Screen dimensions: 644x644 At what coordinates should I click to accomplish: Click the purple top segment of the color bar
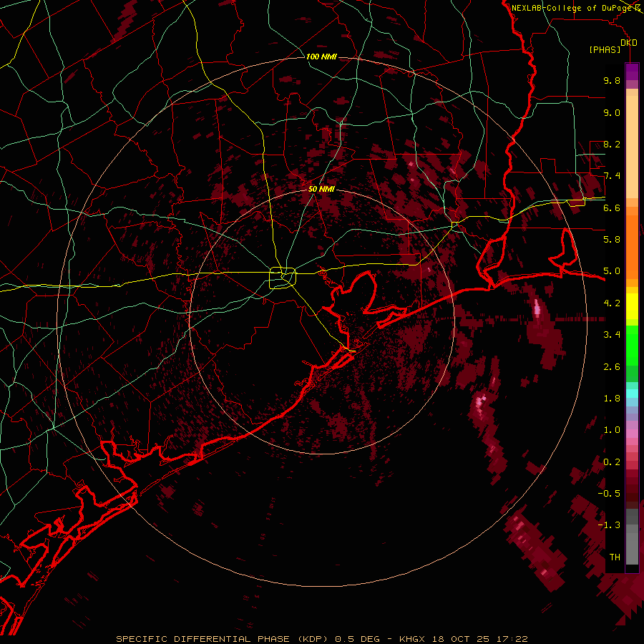click(x=632, y=72)
